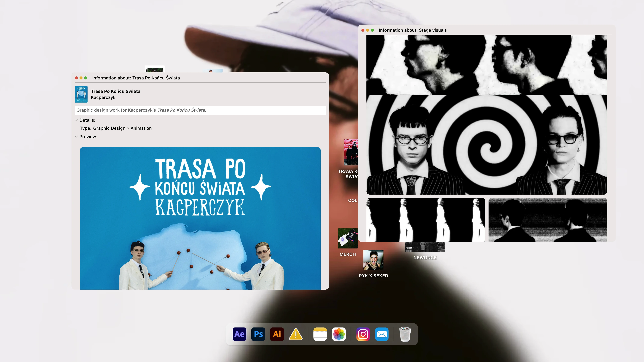Open Illustrator from the dock
Image resolution: width=644 pixels, height=362 pixels.
click(x=277, y=334)
